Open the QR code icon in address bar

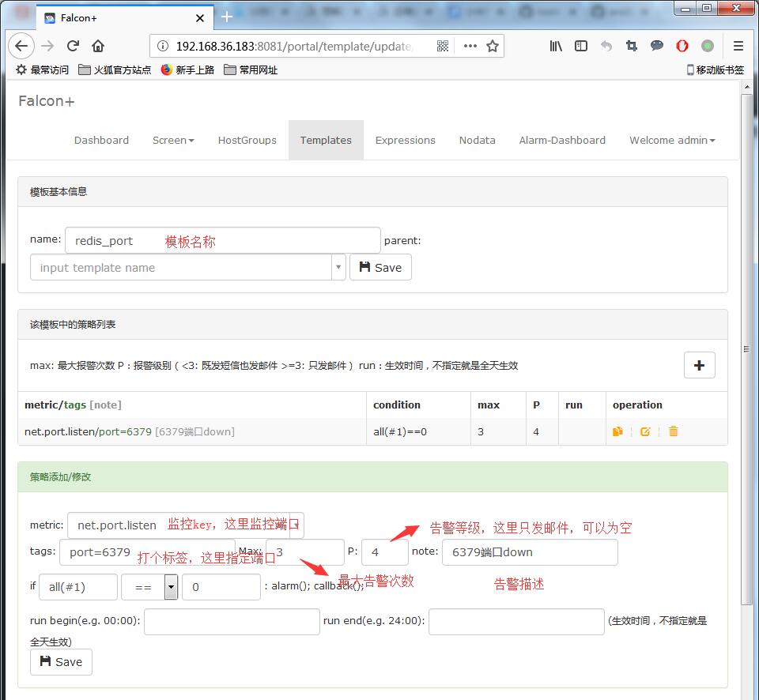443,46
